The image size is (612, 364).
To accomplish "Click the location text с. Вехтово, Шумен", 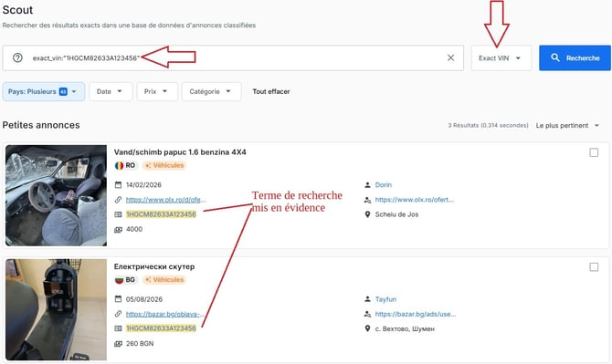I will coord(405,328).
